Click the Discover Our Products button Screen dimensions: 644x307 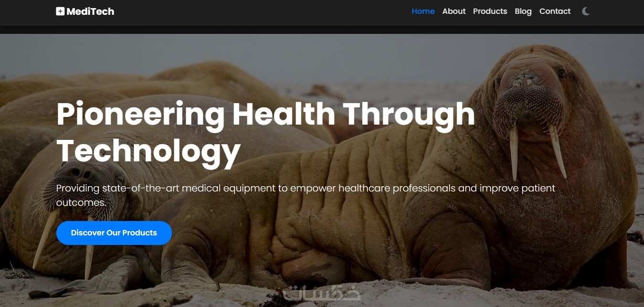pyautogui.click(x=114, y=233)
